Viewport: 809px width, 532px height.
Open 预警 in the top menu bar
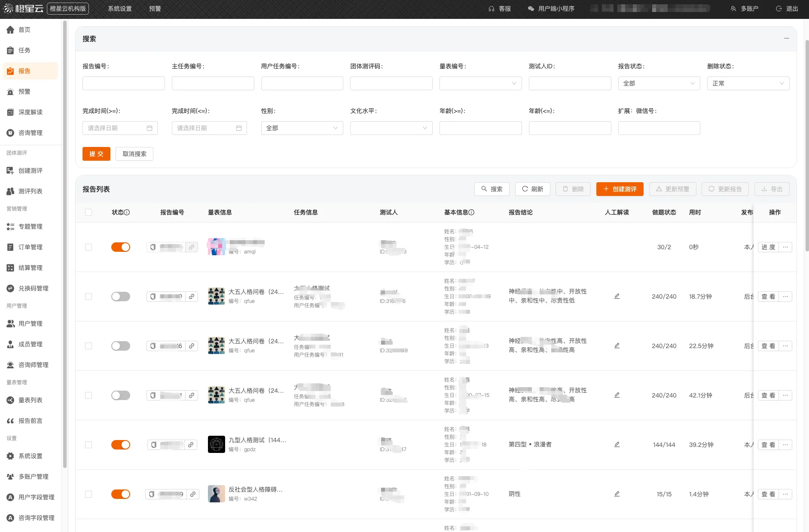click(x=155, y=9)
